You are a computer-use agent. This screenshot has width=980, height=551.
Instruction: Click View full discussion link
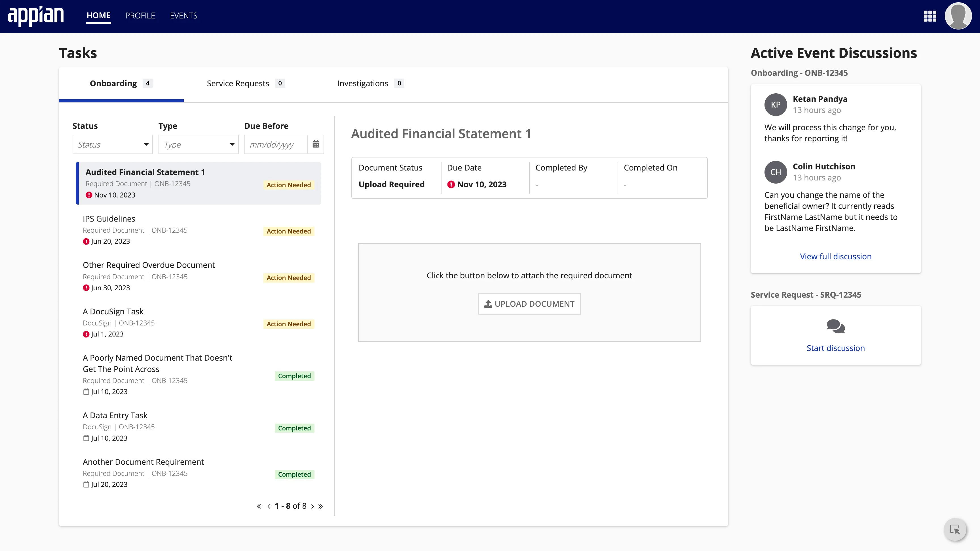click(x=835, y=256)
